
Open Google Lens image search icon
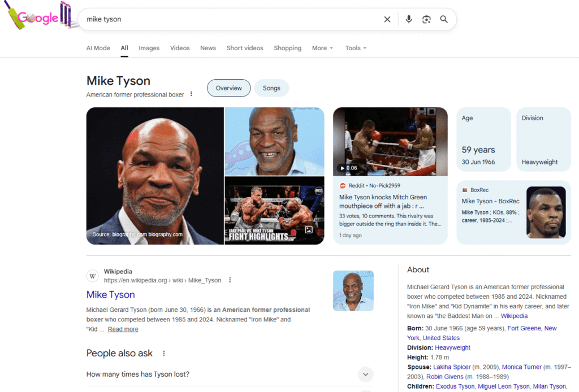426,19
